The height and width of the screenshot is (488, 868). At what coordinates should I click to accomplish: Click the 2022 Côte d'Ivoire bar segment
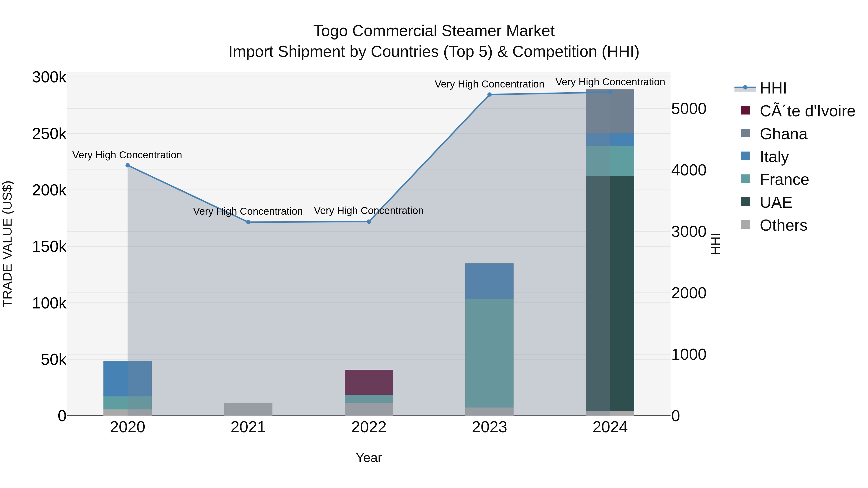(x=369, y=382)
